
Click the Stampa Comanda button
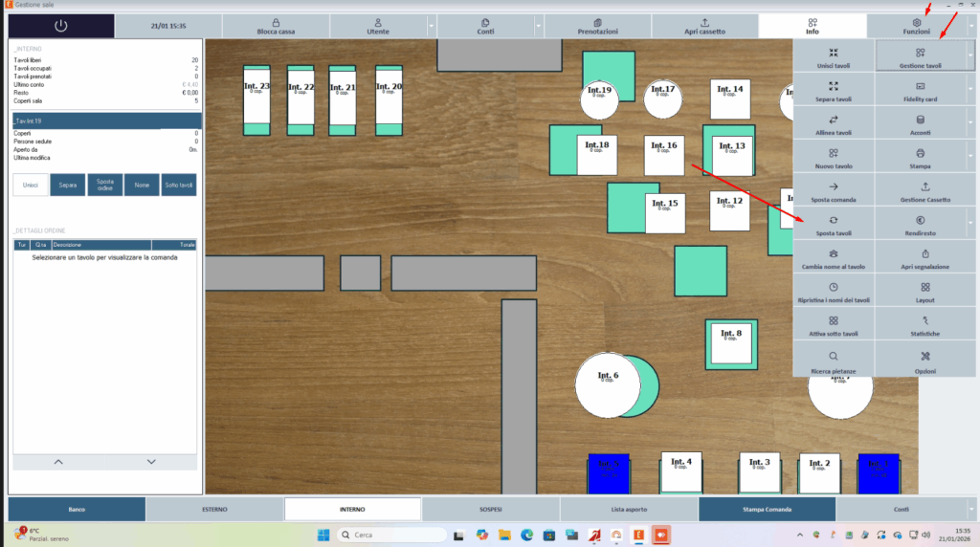pos(767,510)
